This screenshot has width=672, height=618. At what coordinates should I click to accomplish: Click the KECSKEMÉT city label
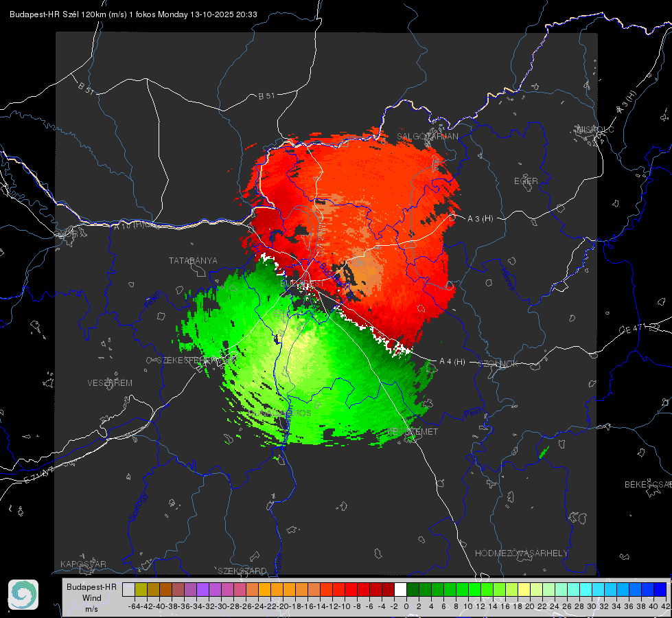pyautogui.click(x=413, y=431)
